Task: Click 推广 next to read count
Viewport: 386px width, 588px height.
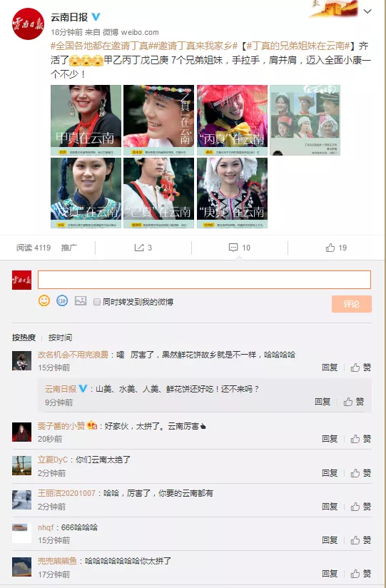Action: pyautogui.click(x=69, y=248)
